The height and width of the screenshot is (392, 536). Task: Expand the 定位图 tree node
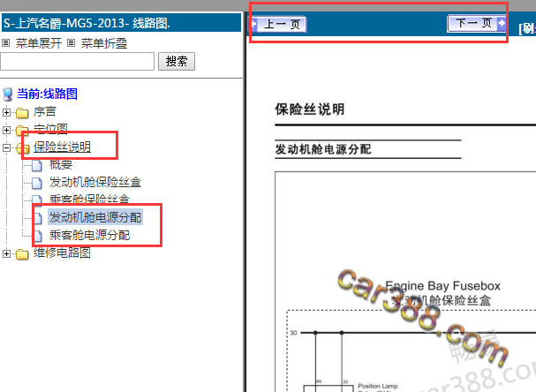[6, 130]
